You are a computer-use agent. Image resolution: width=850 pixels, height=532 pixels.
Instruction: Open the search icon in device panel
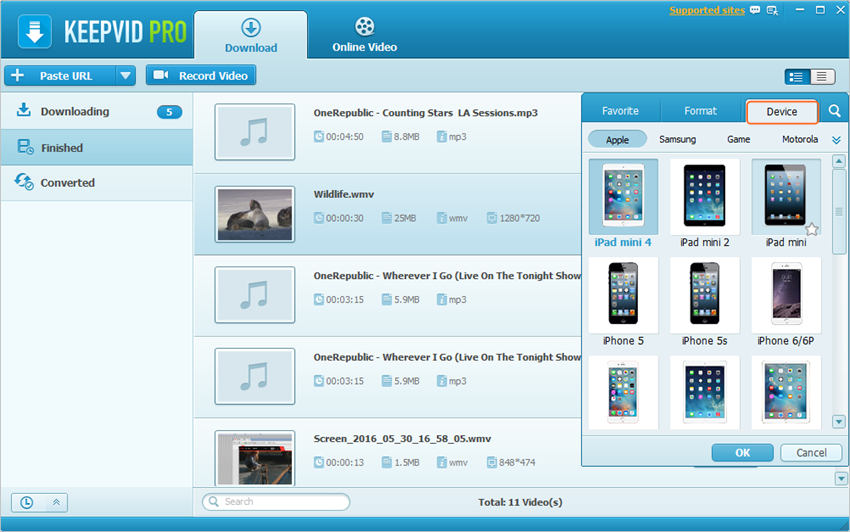click(x=834, y=111)
